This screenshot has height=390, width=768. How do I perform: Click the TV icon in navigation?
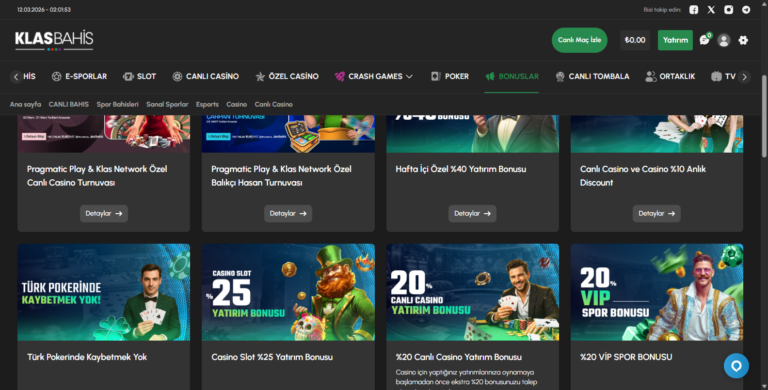[x=716, y=76]
